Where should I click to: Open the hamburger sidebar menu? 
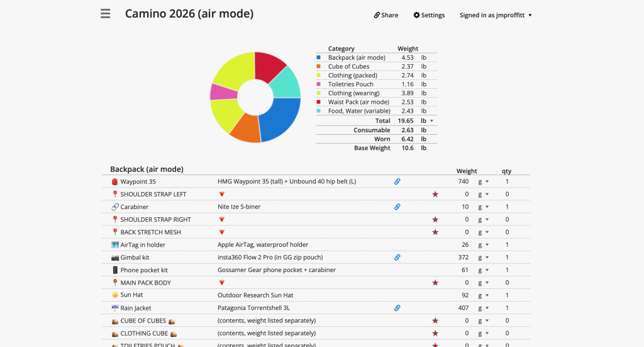[x=105, y=14]
